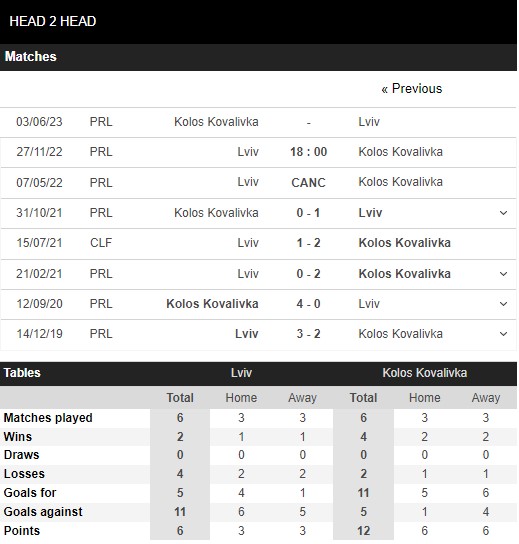Open the 0 - 1 score result
519x544 pixels.
[x=308, y=213]
